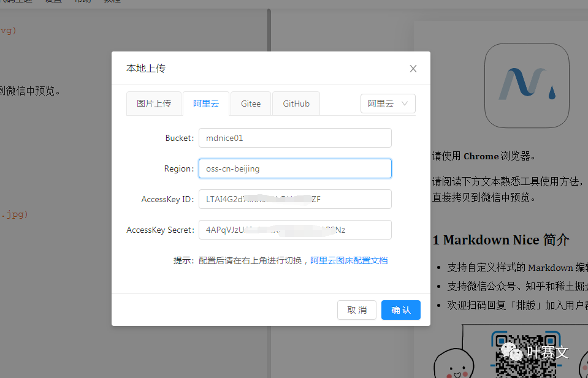Click the 'AccessKey Secret:' label
Viewport: 588px width, 378px height.
click(x=160, y=230)
